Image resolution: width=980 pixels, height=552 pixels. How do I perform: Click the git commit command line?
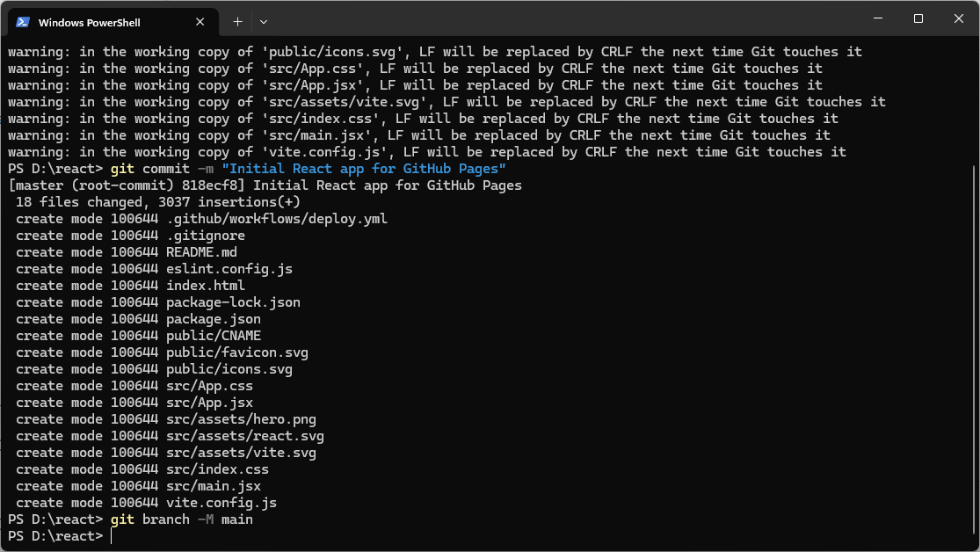coord(257,169)
